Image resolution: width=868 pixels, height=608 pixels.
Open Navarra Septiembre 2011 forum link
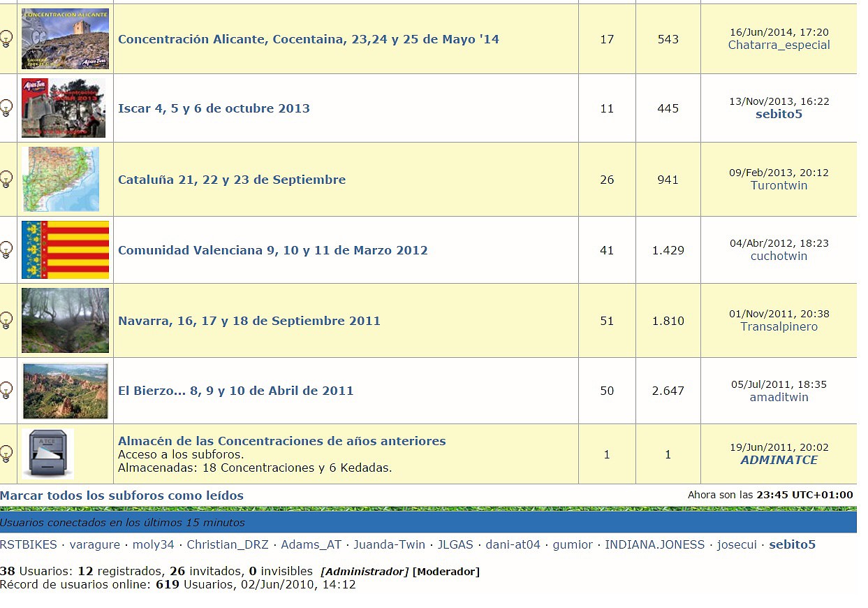pos(249,321)
